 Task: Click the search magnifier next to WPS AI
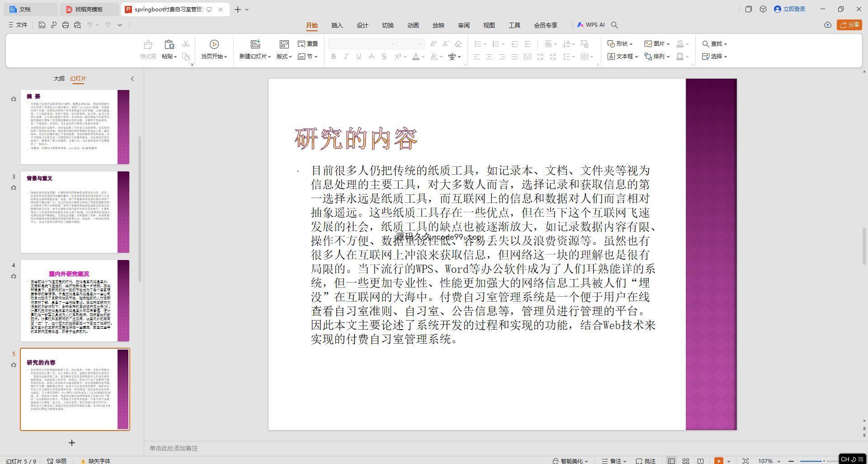coord(614,25)
